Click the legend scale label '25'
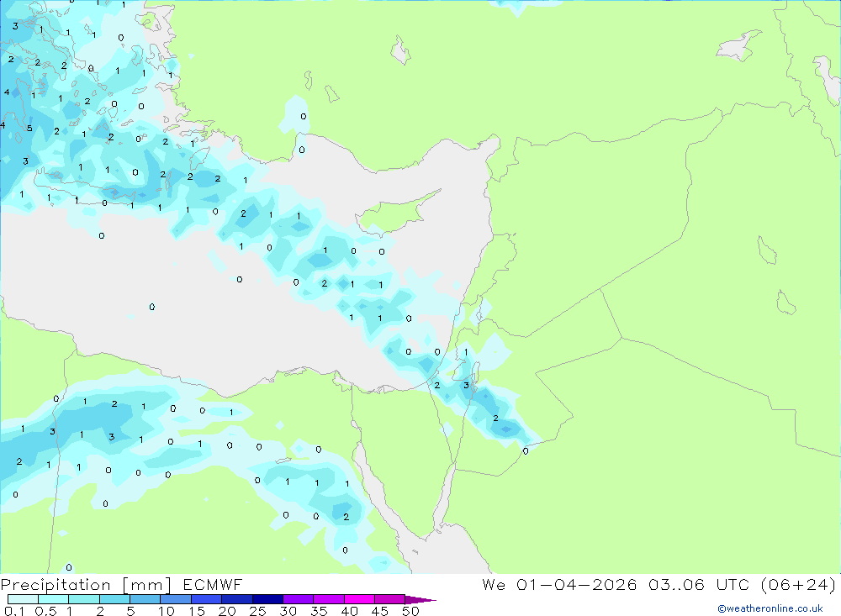The height and width of the screenshot is (616, 841). tap(258, 611)
